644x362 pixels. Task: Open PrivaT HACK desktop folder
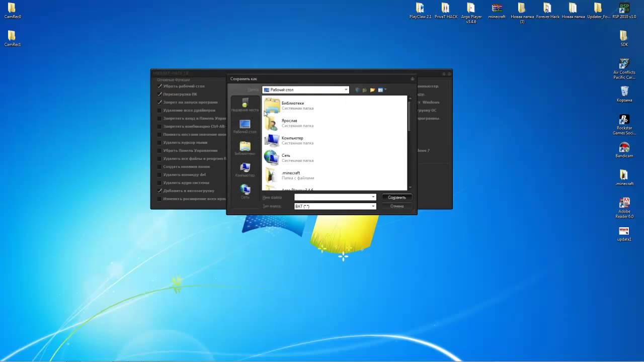point(446,11)
